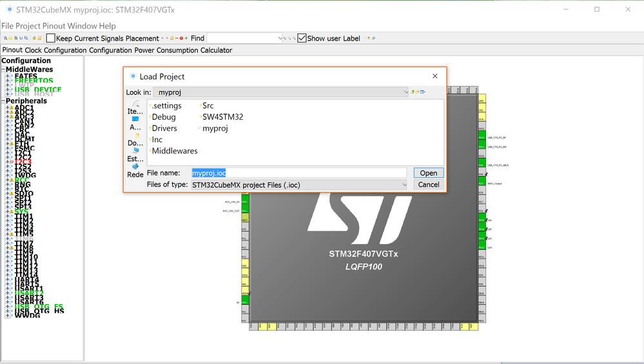Select the Rede network shortcut in sidebar
This screenshot has height=364, width=644.
(x=135, y=171)
